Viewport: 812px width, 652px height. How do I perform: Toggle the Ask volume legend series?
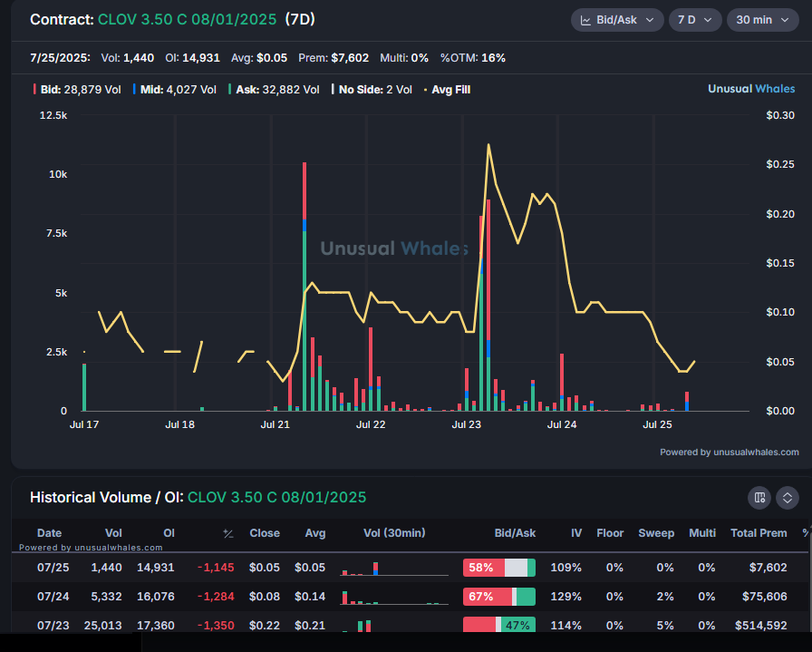(274, 90)
